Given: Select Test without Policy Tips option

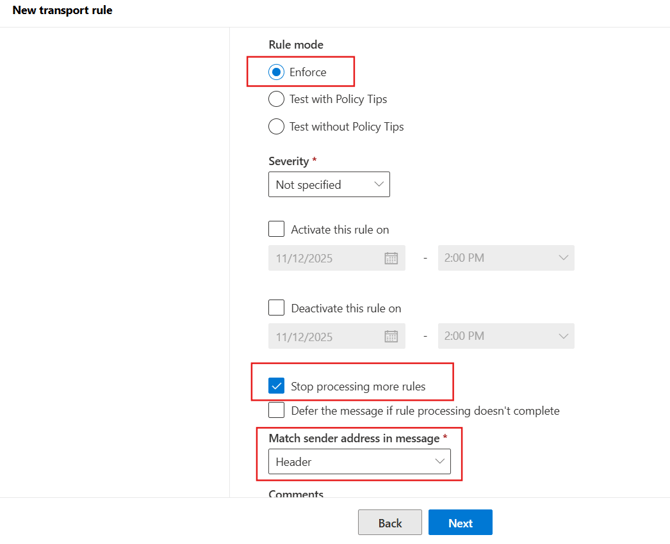Looking at the screenshot, I should tap(276, 127).
